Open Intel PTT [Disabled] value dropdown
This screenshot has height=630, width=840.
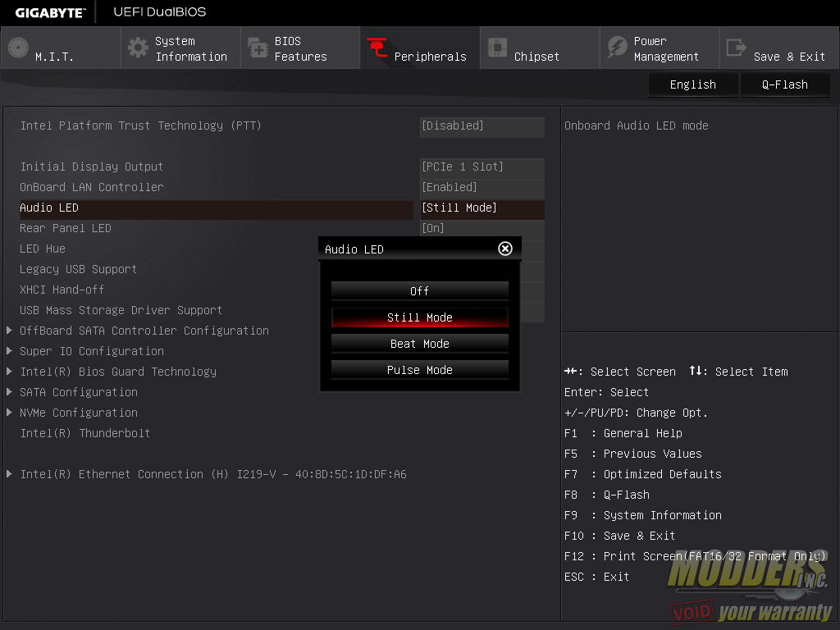[482, 126]
